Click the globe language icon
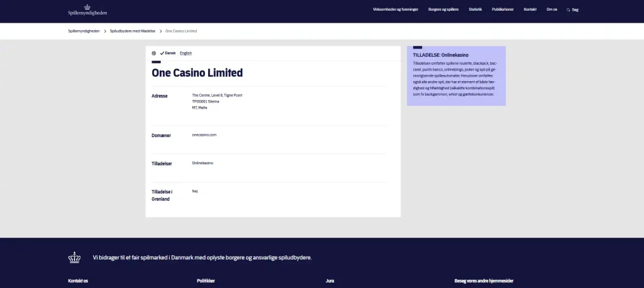This screenshot has width=644, height=288. (154, 53)
